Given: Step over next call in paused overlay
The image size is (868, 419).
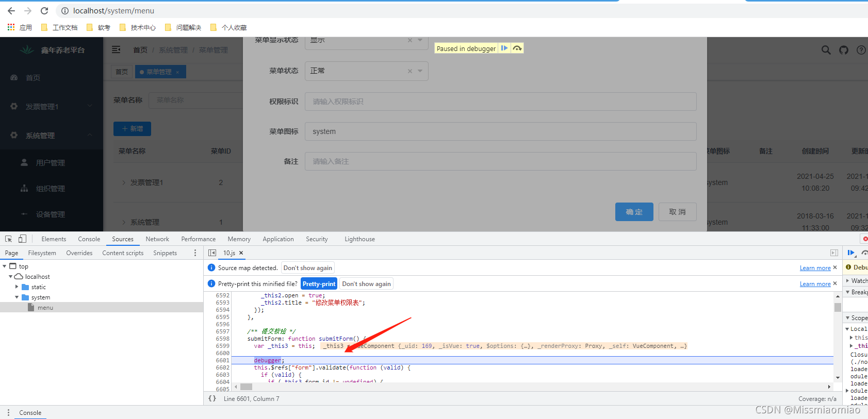Looking at the screenshot, I should pos(517,48).
